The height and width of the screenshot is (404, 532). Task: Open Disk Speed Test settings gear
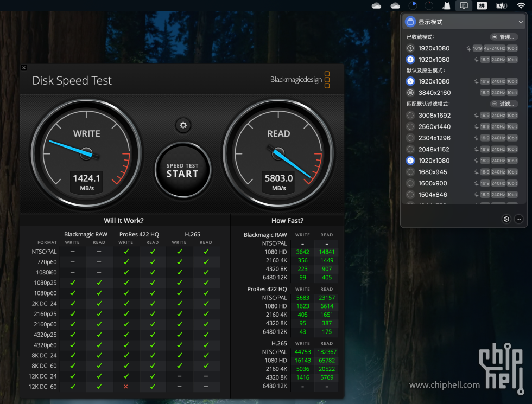click(x=183, y=125)
